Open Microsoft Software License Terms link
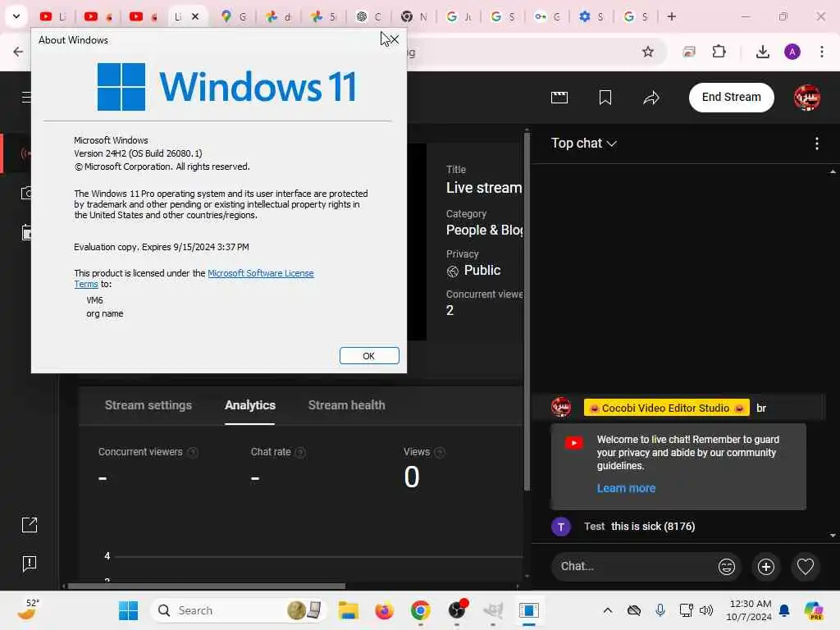840x630 pixels. (260, 273)
